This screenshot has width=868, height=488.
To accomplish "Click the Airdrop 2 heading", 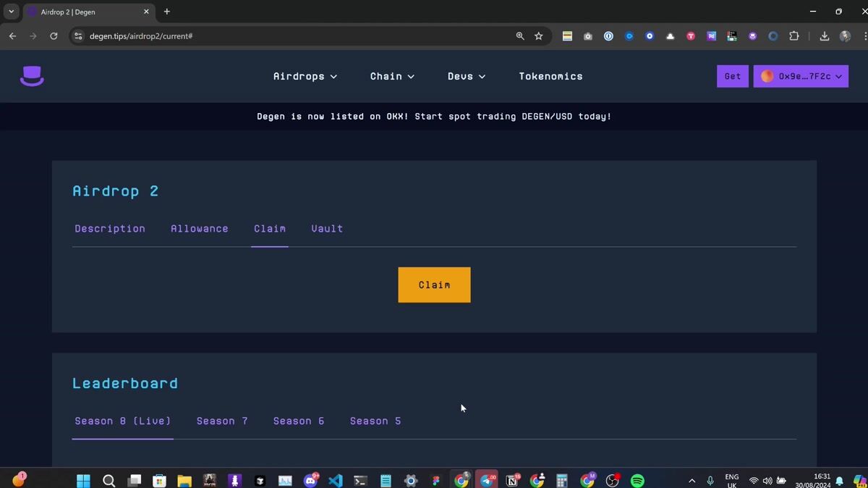I will click(x=115, y=191).
